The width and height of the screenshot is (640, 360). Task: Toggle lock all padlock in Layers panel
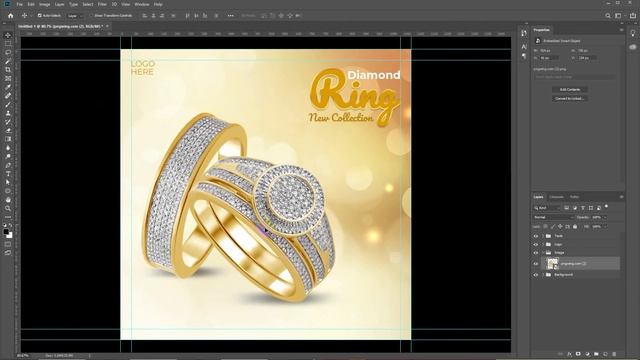pyautogui.click(x=575, y=227)
